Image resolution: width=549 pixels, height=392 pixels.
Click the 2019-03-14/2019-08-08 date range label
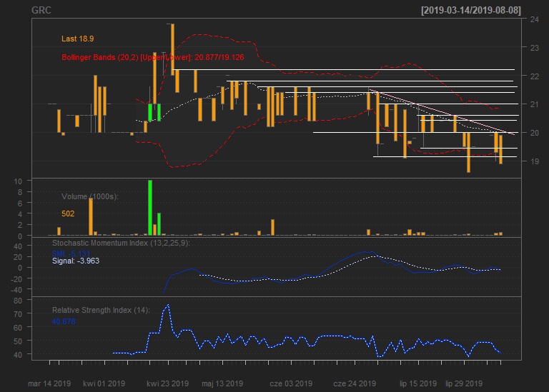click(471, 10)
